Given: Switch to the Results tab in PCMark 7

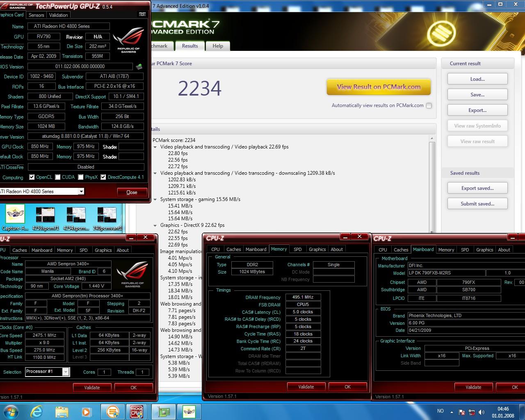Looking at the screenshot, I should tap(190, 46).
